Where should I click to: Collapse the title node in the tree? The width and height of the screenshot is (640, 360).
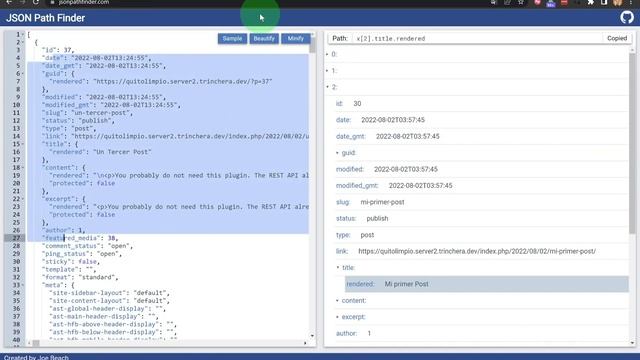click(338, 268)
